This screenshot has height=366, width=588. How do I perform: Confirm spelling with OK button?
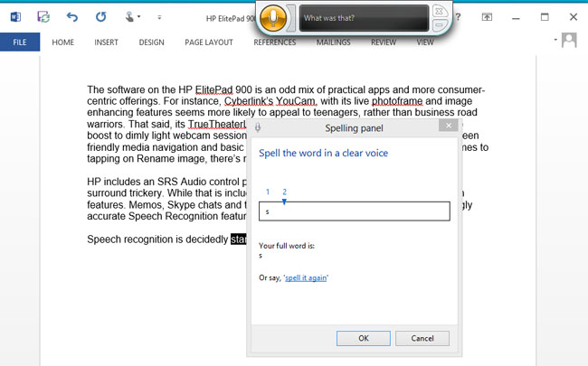(364, 338)
